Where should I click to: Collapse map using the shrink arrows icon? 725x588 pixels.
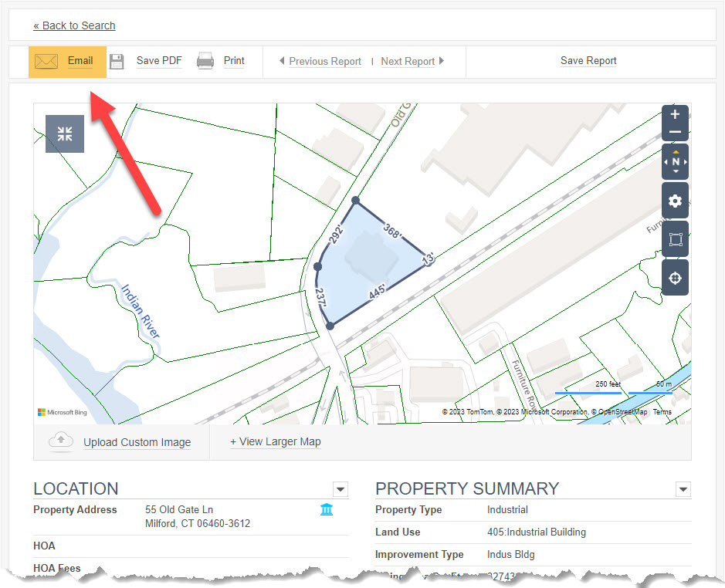click(x=65, y=133)
